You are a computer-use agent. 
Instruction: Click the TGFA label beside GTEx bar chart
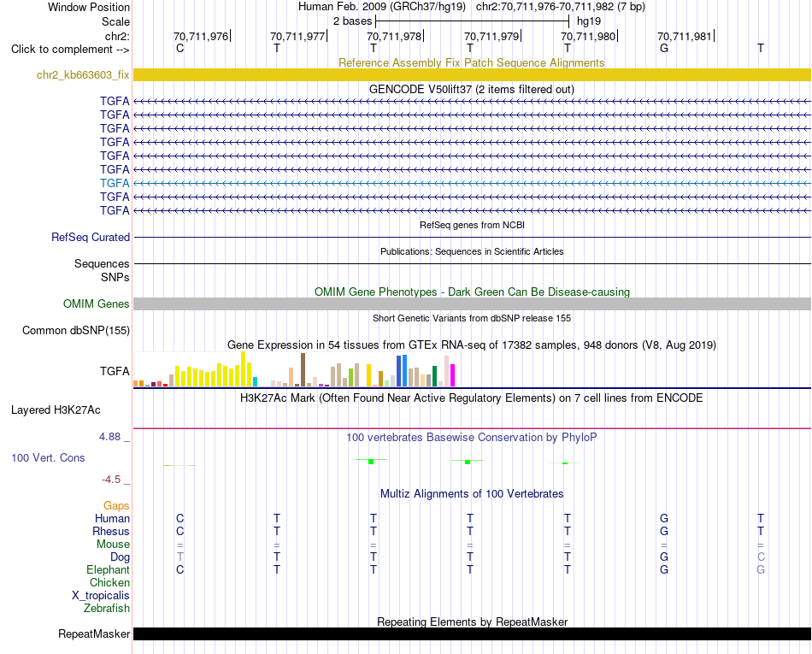tap(115, 371)
